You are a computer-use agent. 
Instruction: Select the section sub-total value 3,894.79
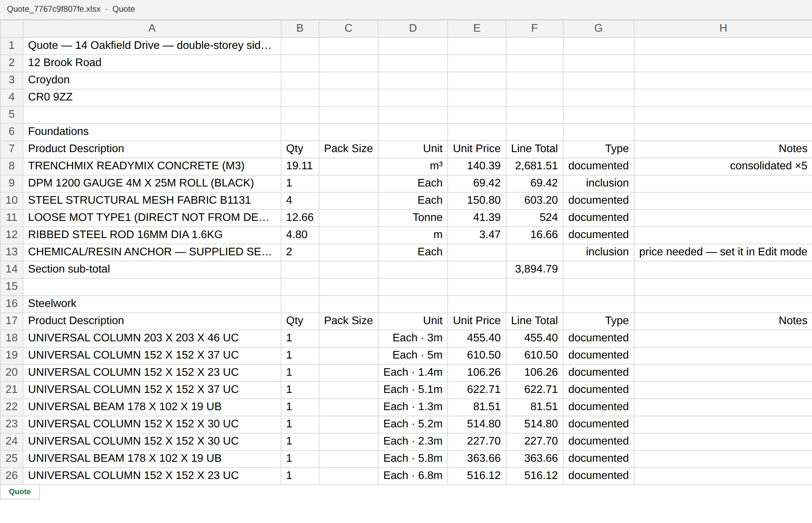(534, 269)
